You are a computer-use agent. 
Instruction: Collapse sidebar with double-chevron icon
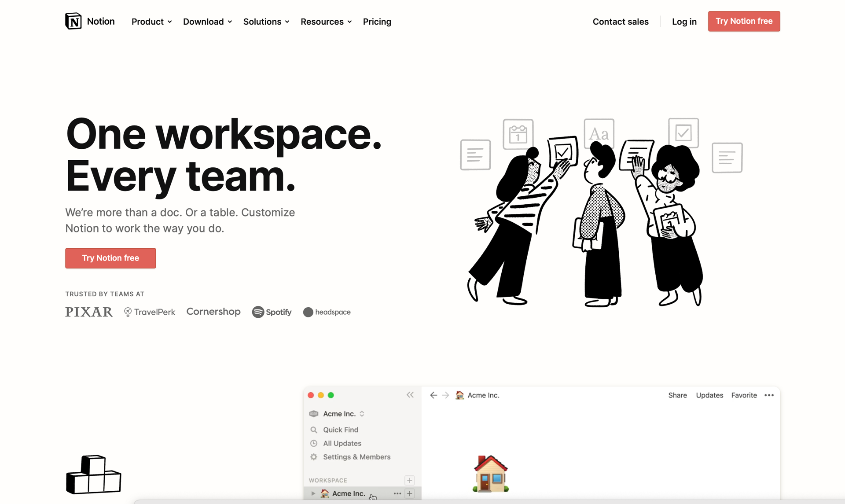410,395
